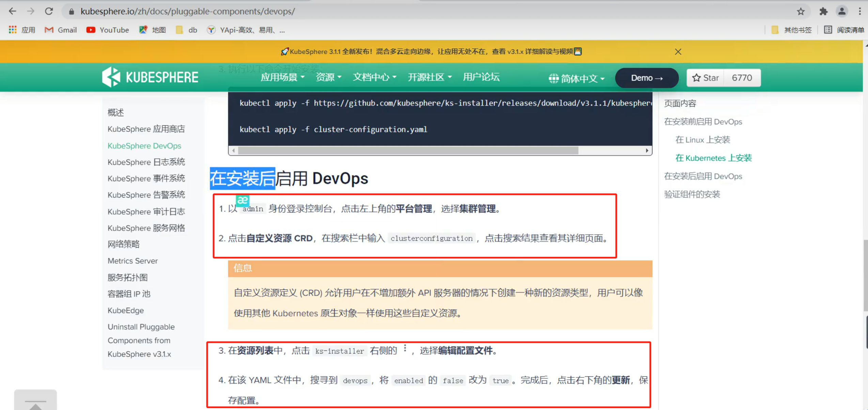Screen dimensions: 868x410
Task: Jump to 在 Linux 上安装 section
Action: (x=703, y=140)
